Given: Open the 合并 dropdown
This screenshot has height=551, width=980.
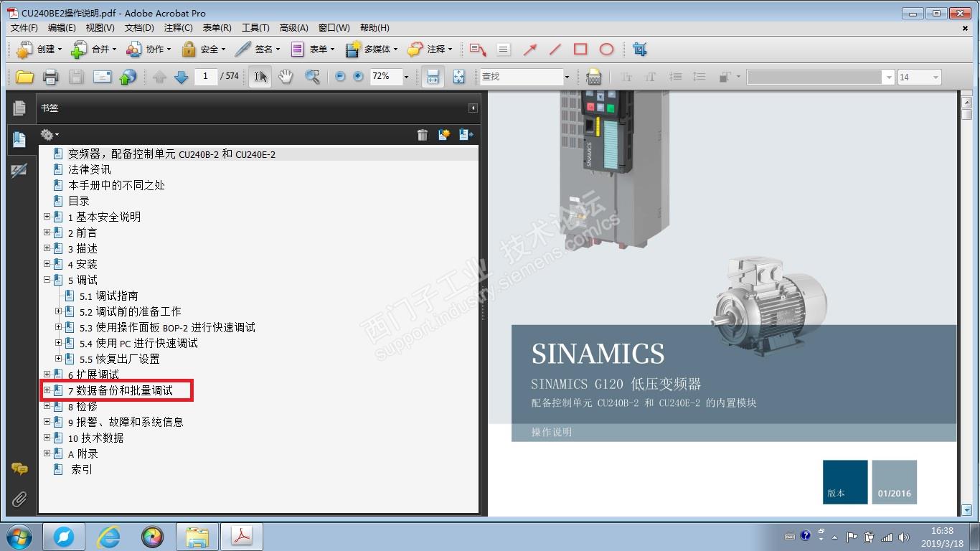Looking at the screenshot, I should point(94,50).
